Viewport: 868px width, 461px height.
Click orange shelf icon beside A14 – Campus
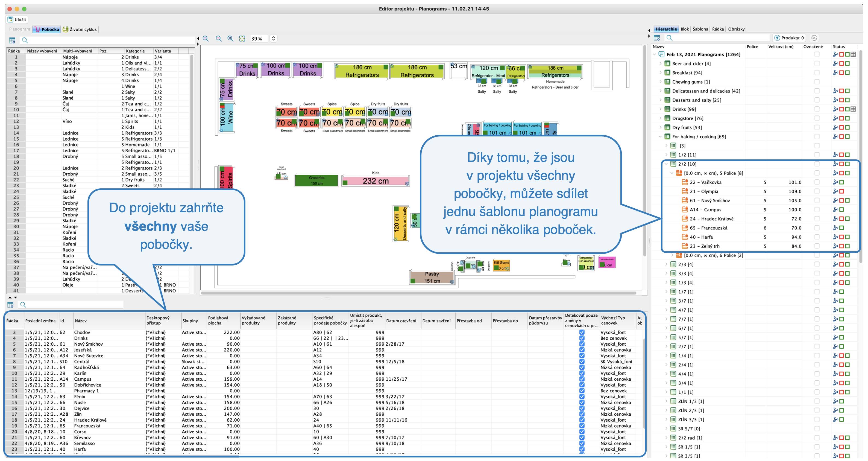685,209
